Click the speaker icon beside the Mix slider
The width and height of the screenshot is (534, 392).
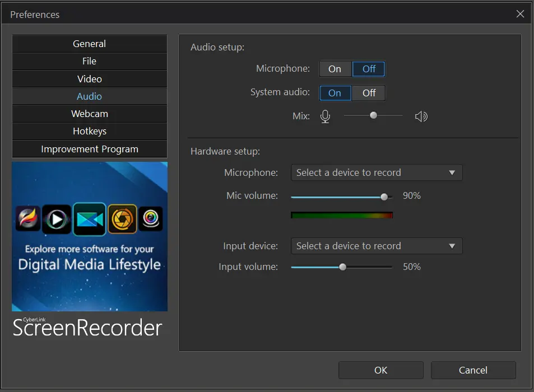click(421, 116)
